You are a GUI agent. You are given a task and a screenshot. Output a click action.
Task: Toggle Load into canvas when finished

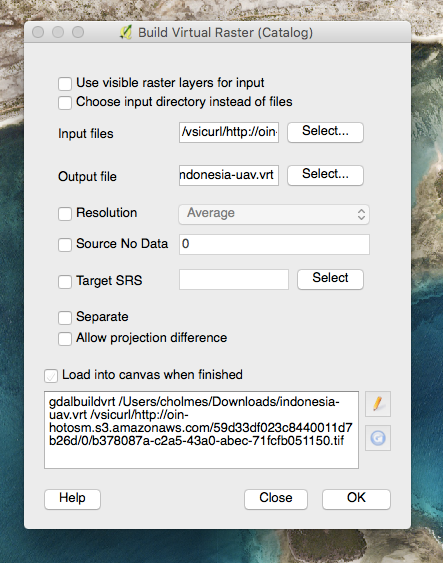[x=51, y=376]
